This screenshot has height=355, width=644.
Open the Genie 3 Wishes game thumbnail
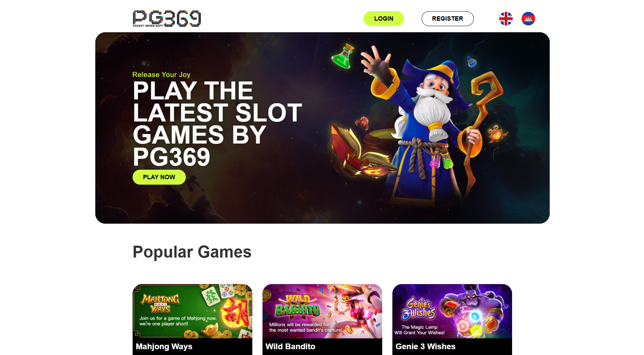pos(452,311)
